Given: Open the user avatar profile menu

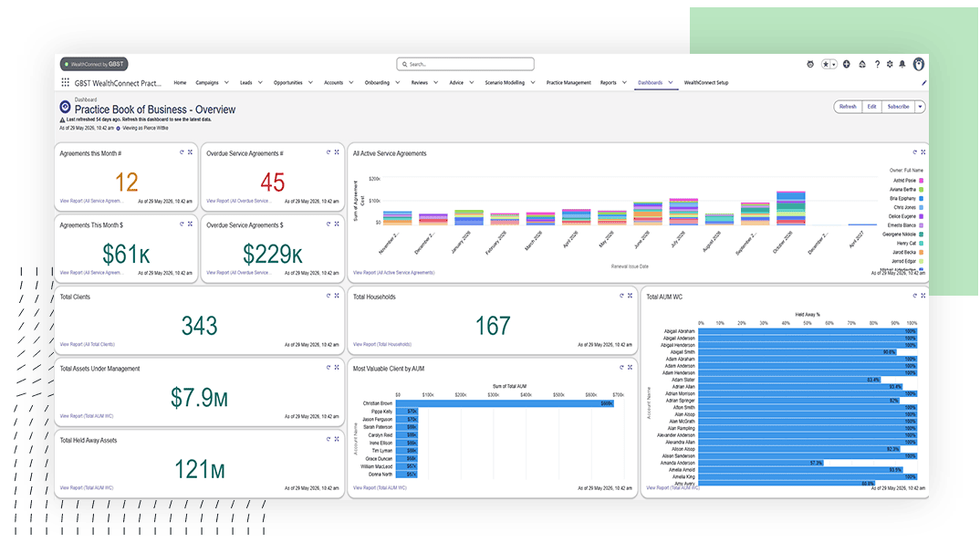Looking at the screenshot, I should [918, 64].
